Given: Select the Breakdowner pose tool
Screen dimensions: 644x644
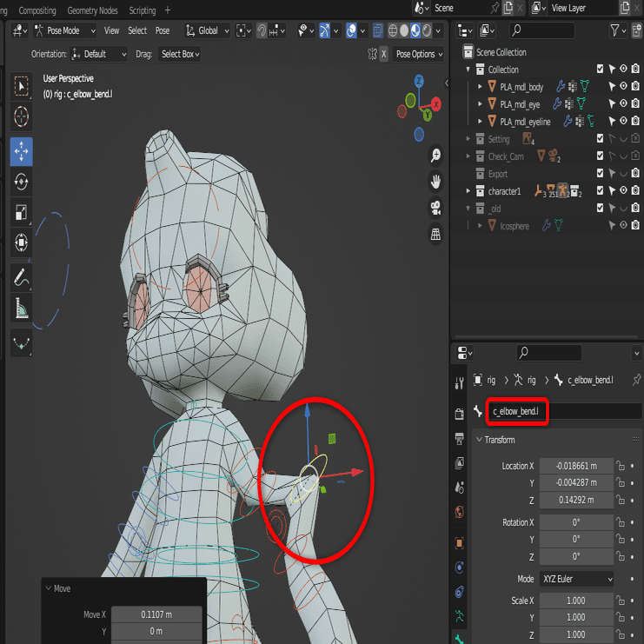Looking at the screenshot, I should (x=21, y=342).
